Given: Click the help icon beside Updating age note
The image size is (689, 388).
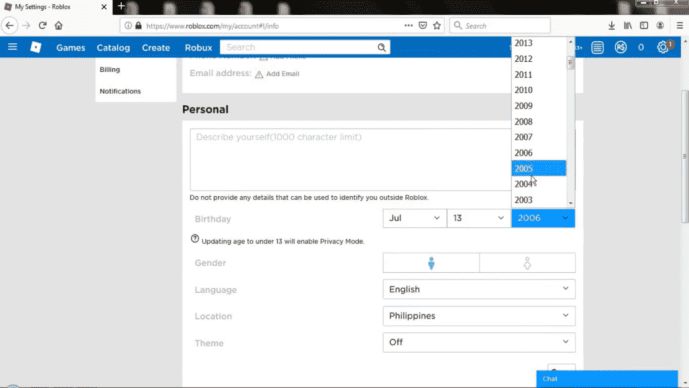Looking at the screenshot, I should [x=195, y=239].
